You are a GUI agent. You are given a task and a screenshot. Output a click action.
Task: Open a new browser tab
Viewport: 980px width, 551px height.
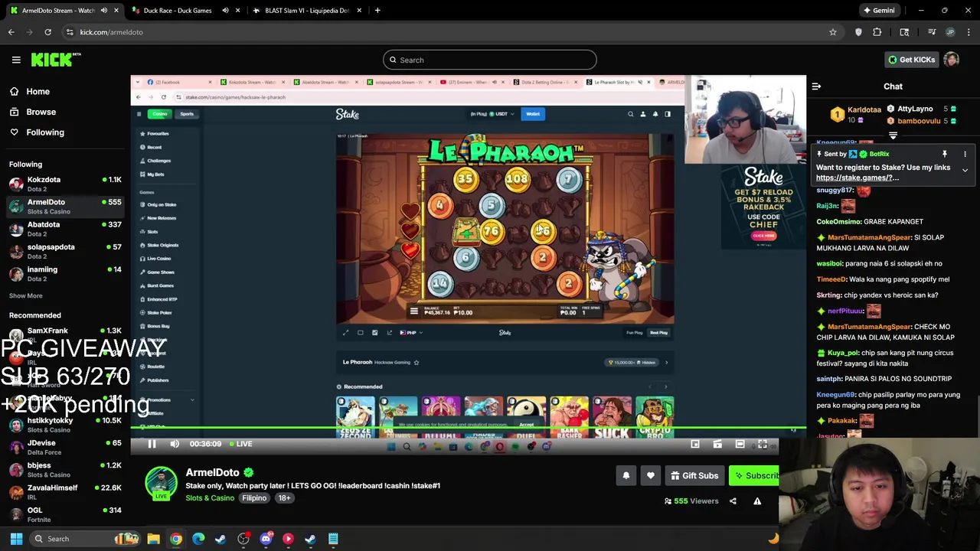pyautogui.click(x=377, y=11)
